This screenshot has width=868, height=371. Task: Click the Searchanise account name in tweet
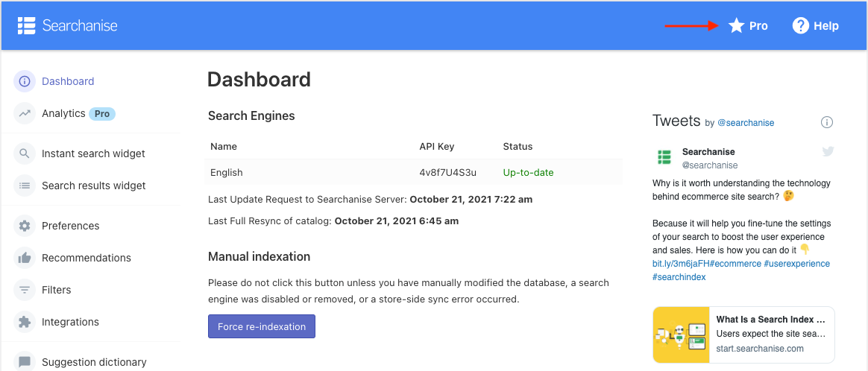pos(708,151)
